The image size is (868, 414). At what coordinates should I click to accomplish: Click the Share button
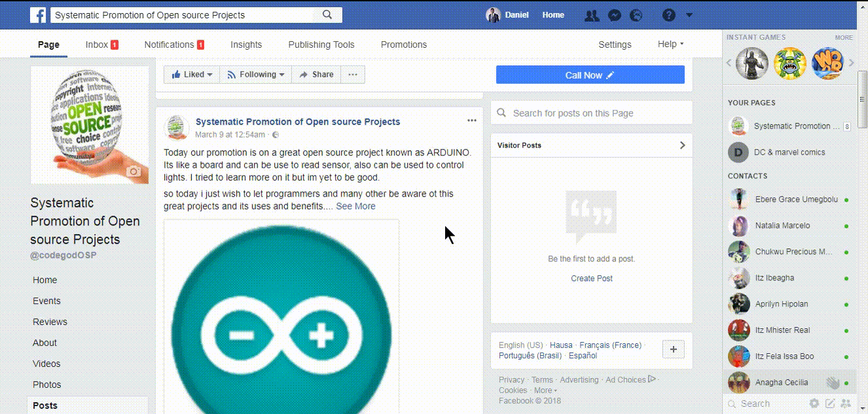point(316,75)
